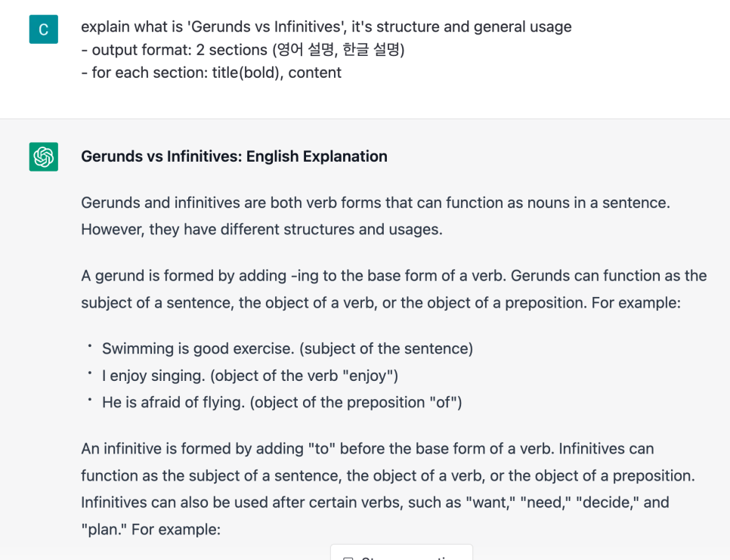Click the words 'object of the preposition "of"'

coord(356,402)
